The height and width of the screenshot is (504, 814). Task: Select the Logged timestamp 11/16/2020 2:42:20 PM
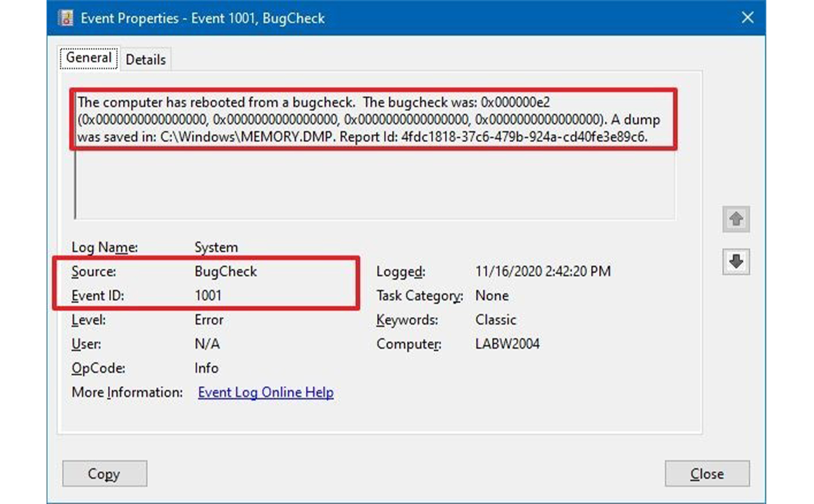(x=543, y=271)
